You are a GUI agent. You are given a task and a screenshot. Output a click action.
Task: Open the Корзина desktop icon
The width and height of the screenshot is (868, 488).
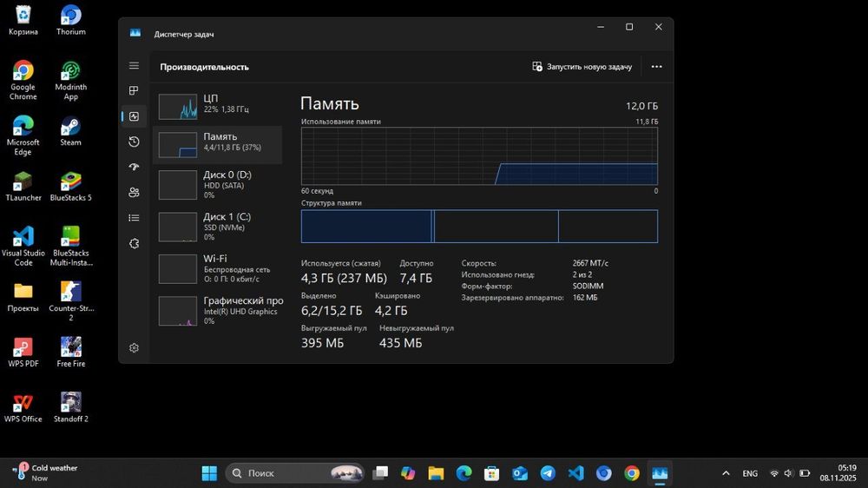click(x=23, y=21)
